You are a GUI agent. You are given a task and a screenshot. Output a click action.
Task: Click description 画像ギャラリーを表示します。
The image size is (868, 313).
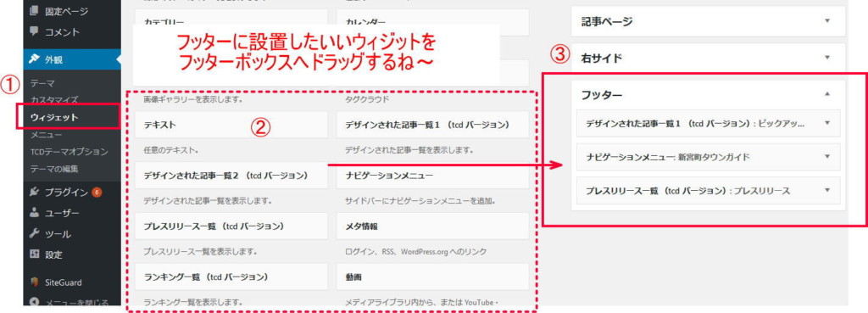(x=193, y=100)
